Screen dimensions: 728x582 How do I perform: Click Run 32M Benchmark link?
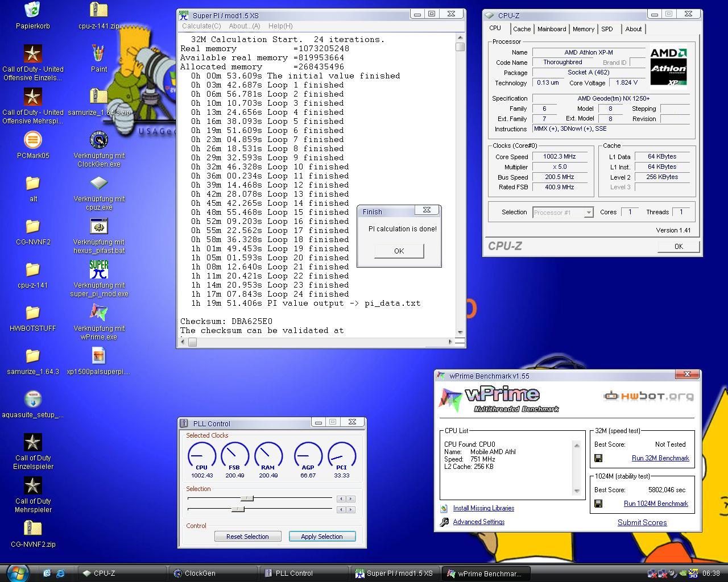660,458
